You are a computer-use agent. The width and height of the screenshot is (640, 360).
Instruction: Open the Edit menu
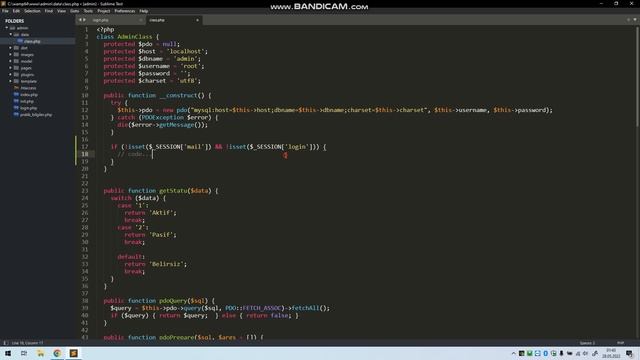[16, 11]
